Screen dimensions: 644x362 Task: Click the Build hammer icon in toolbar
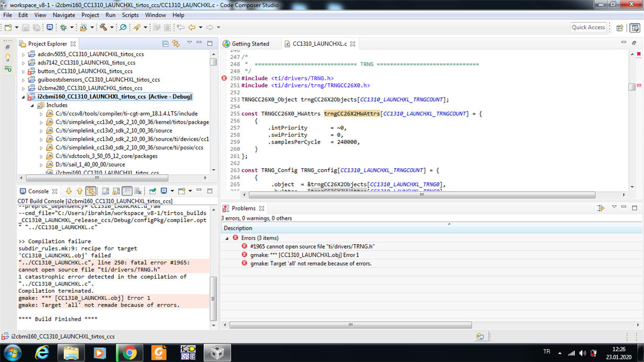(x=103, y=27)
